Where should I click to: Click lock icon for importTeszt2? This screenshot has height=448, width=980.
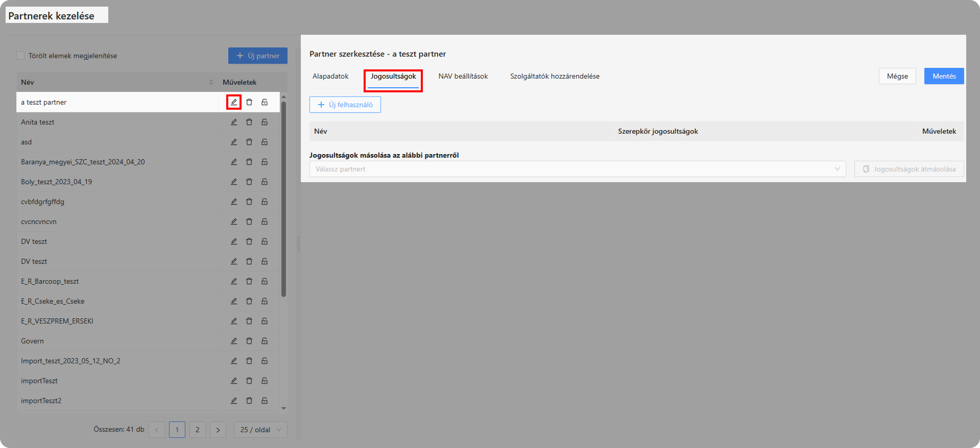tap(265, 401)
